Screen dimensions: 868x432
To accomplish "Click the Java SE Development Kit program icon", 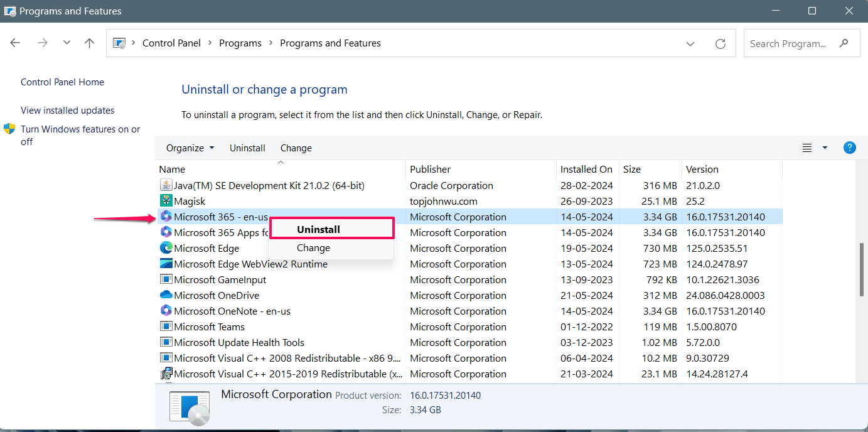I will pyautogui.click(x=166, y=185).
